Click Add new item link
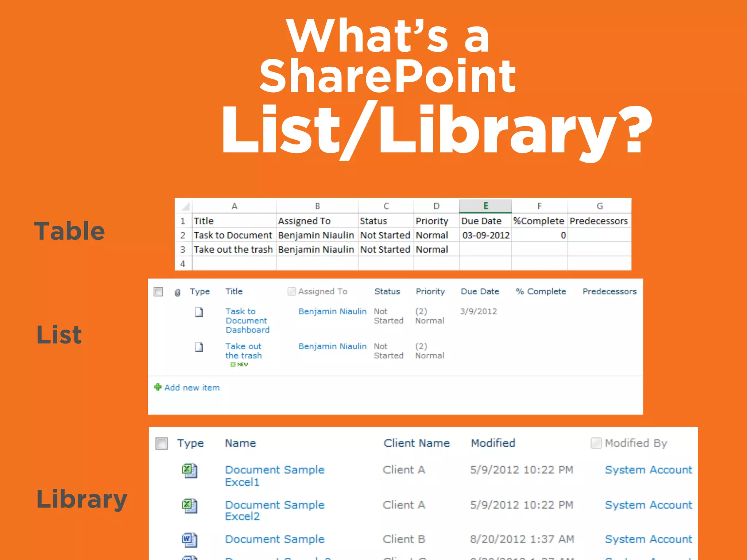Image resolution: width=747 pixels, height=560 pixels. coord(192,388)
